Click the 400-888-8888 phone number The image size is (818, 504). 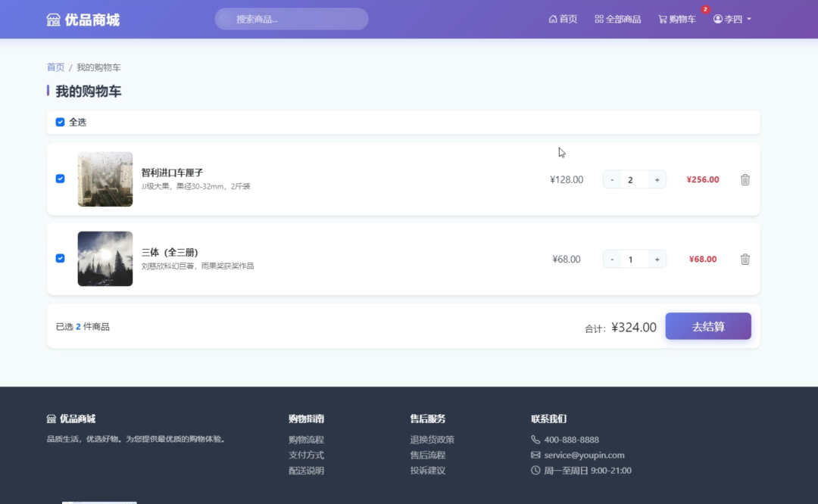pos(571,440)
